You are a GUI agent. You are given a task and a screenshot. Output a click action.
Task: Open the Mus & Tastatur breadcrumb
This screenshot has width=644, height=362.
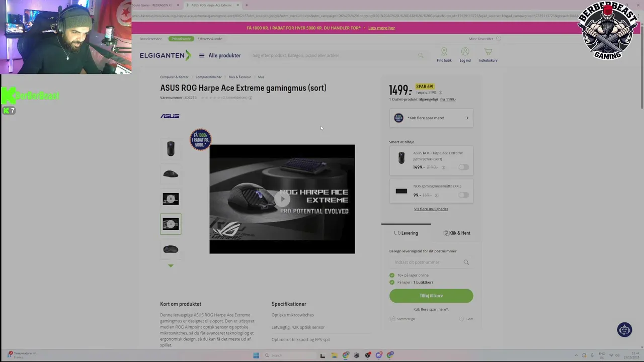(x=239, y=77)
